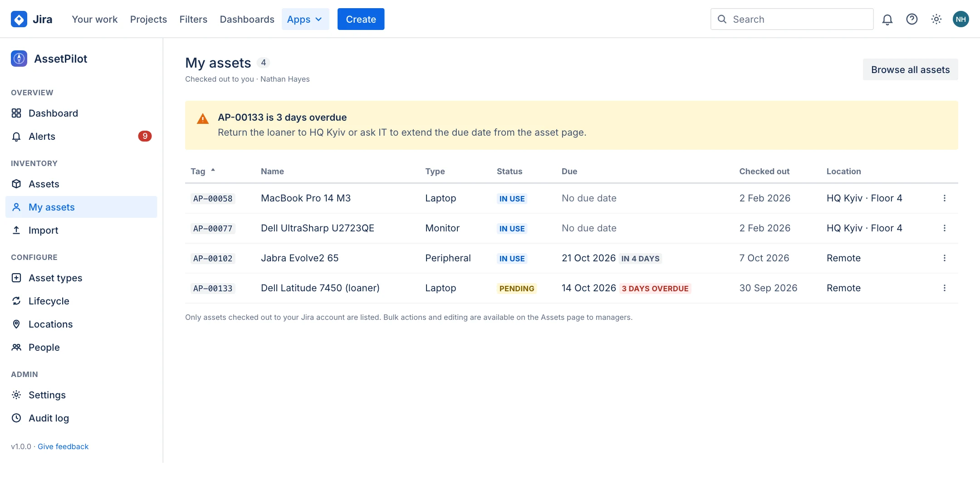The width and height of the screenshot is (980, 490).
Task: Open the help question mark icon
Action: point(912,19)
